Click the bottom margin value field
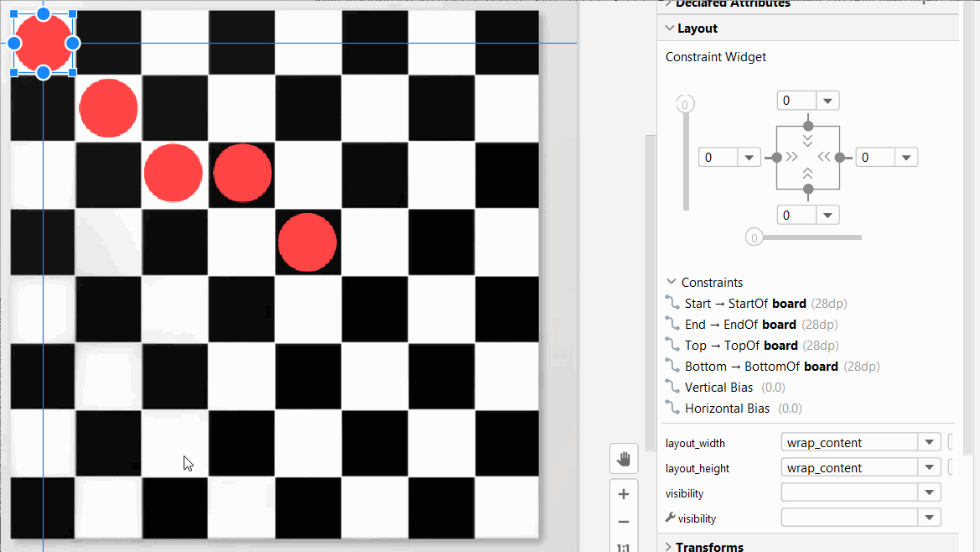 797,215
